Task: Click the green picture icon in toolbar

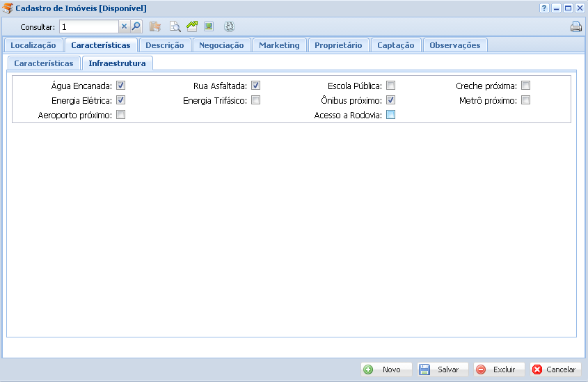Action: pos(209,26)
